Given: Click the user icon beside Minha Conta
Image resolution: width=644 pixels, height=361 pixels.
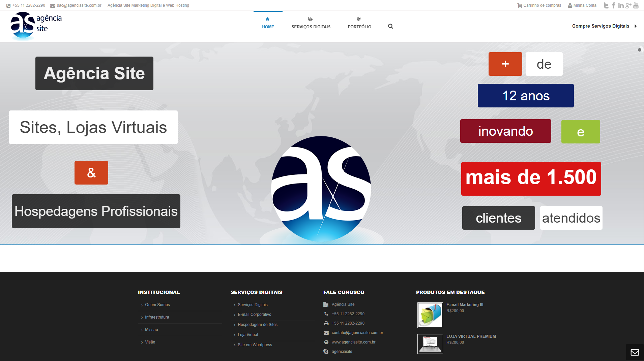Looking at the screenshot, I should click(570, 5).
